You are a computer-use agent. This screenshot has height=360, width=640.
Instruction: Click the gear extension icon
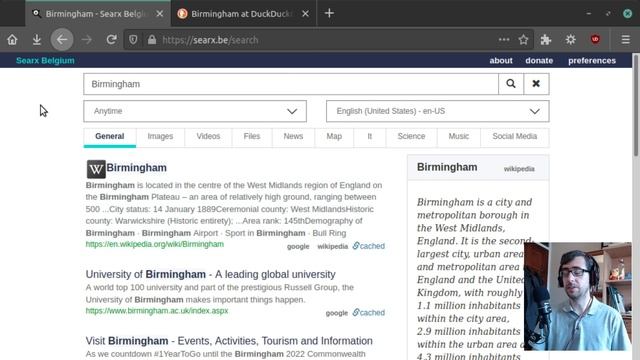(x=571, y=40)
